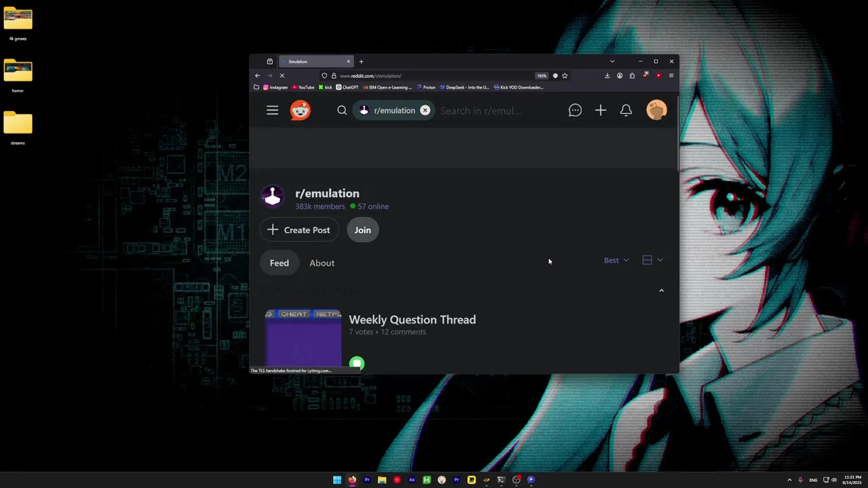Viewport: 868px width, 488px height.
Task: Select the '4k gmaes' desktop folder
Action: (x=18, y=24)
